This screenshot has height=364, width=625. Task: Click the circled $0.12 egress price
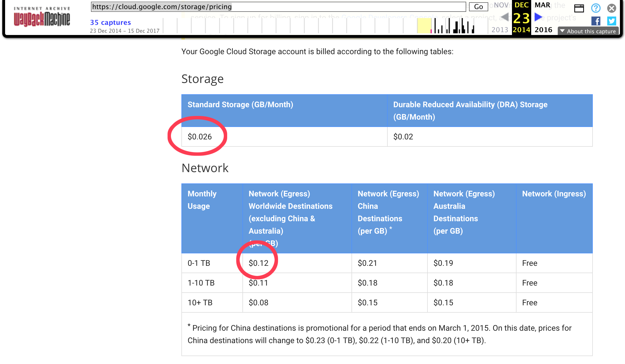(259, 263)
